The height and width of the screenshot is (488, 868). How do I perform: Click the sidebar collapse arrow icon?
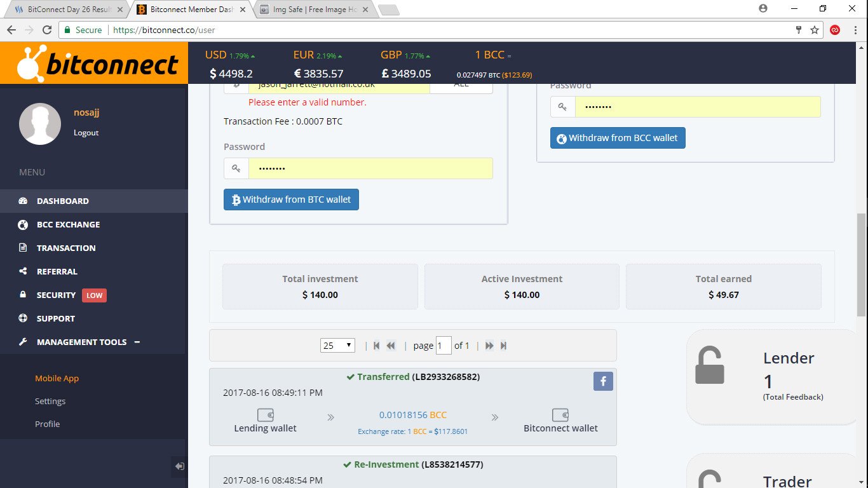(x=180, y=466)
